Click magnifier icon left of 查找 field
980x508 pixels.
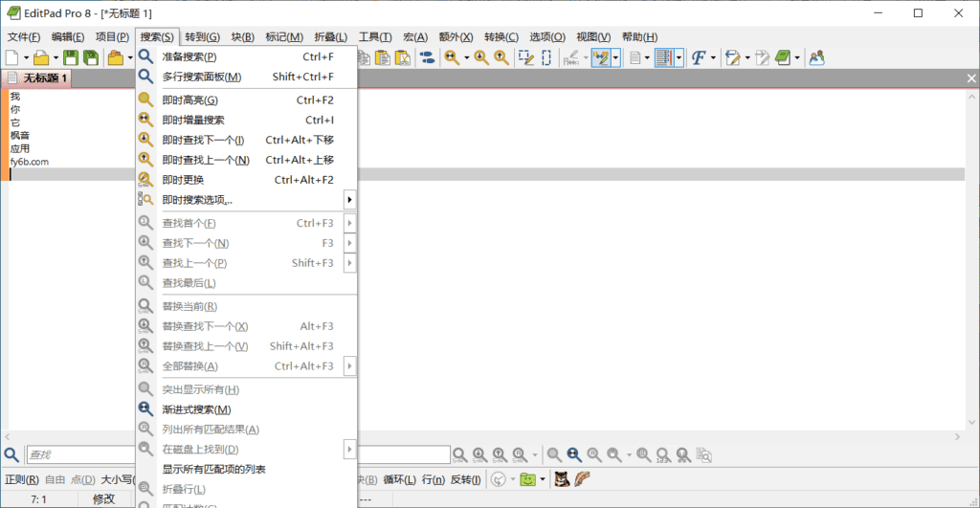pos(11,455)
